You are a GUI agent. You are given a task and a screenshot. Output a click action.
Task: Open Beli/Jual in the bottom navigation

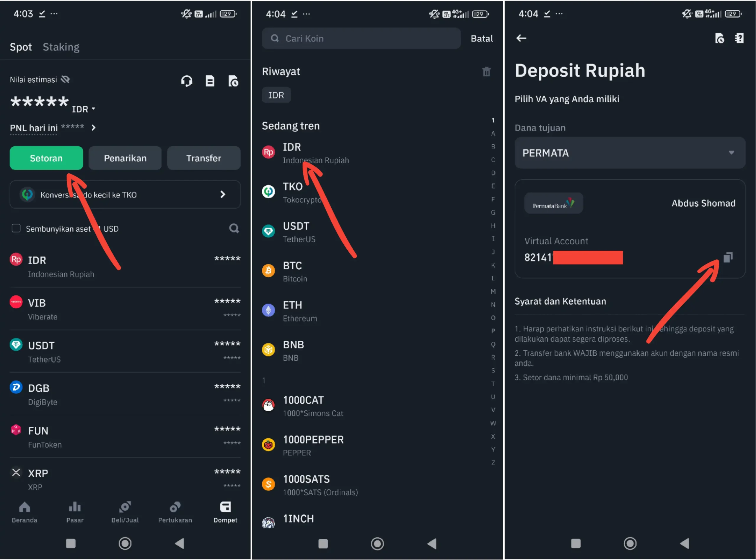click(125, 512)
